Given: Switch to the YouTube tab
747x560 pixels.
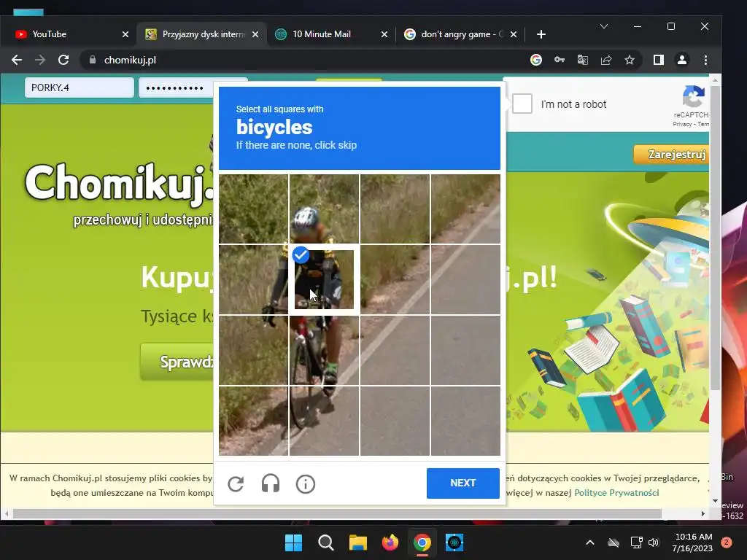Looking at the screenshot, I should (66, 34).
